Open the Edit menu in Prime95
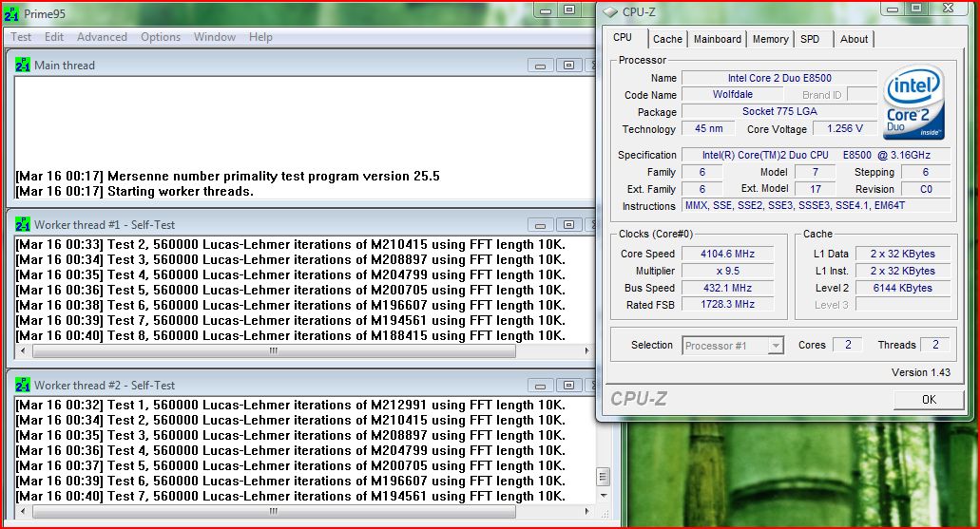This screenshot has height=529, width=980. [x=54, y=37]
